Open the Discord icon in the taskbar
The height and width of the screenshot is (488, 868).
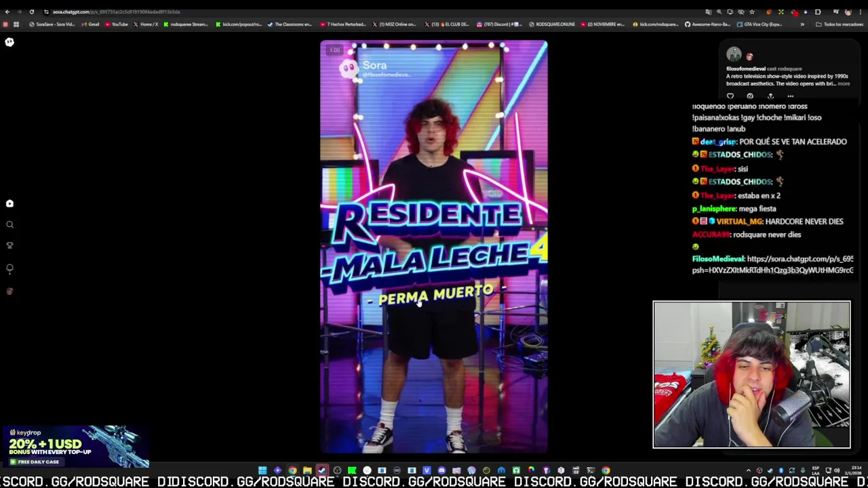(x=441, y=470)
